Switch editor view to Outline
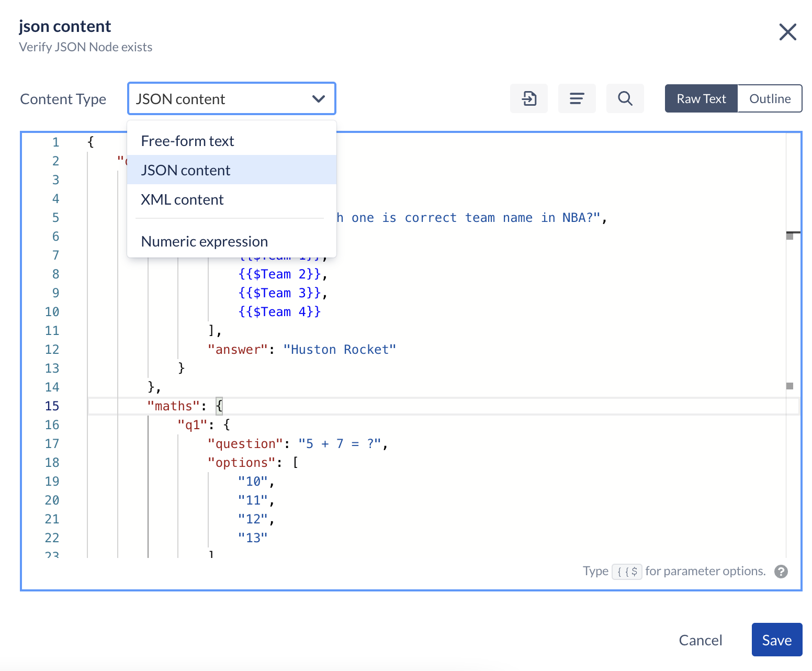 tap(769, 98)
